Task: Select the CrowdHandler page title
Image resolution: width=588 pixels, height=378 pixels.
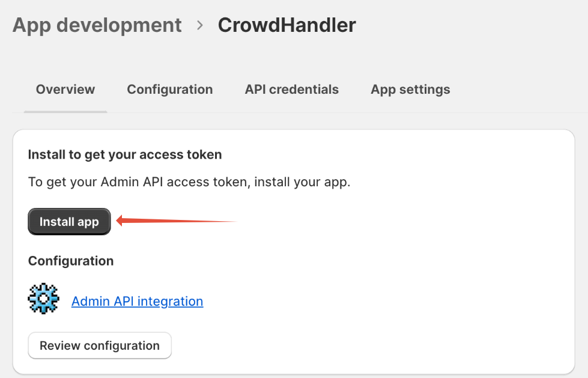Action: pos(287,25)
